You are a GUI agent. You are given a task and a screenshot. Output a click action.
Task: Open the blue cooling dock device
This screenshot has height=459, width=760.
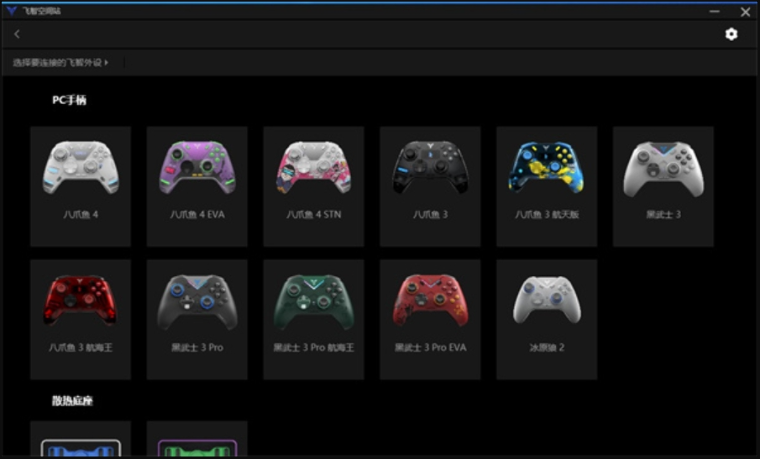[80, 439]
